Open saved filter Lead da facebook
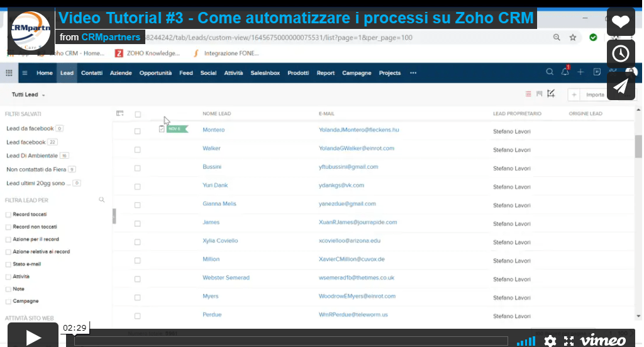This screenshot has width=644, height=347. point(30,128)
